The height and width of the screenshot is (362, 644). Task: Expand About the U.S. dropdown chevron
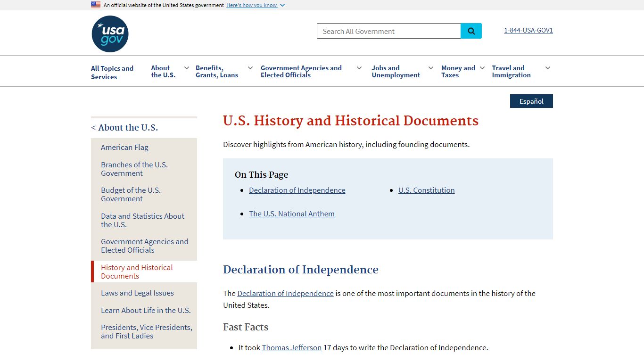click(x=187, y=68)
